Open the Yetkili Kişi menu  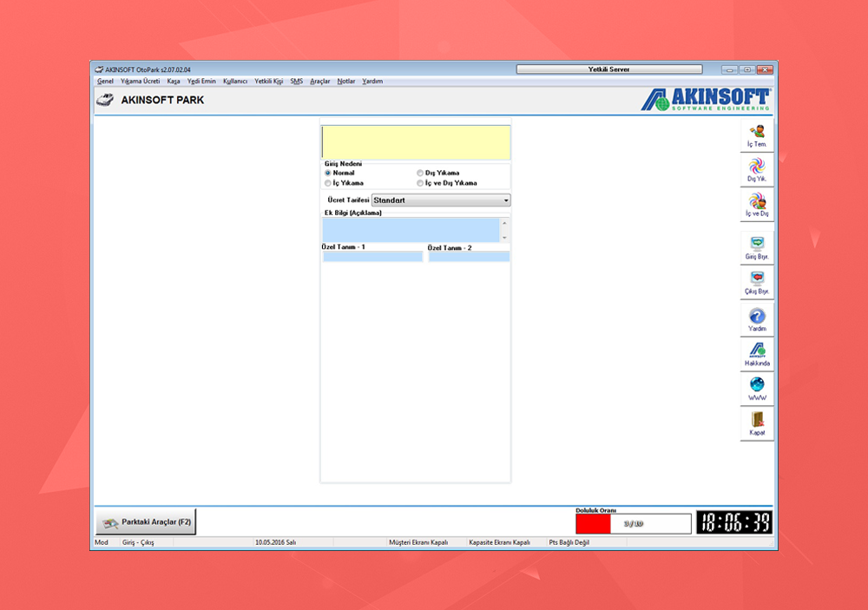point(268,82)
